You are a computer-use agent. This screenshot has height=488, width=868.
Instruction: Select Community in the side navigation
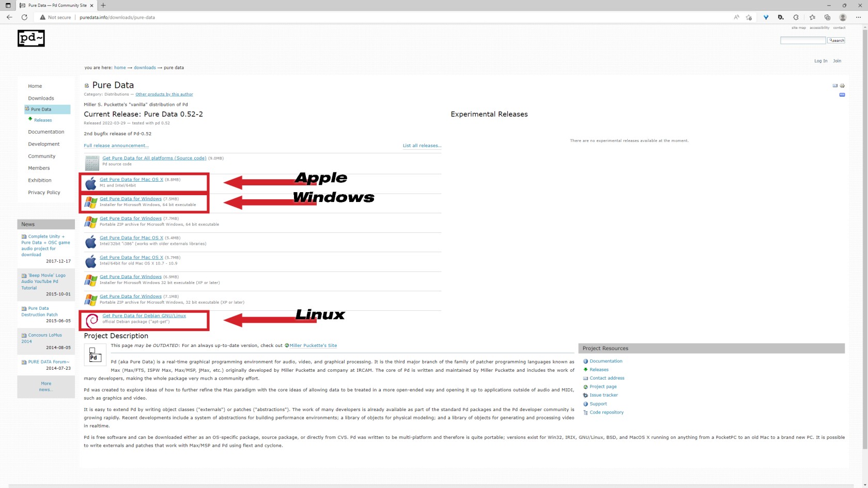pos(41,156)
